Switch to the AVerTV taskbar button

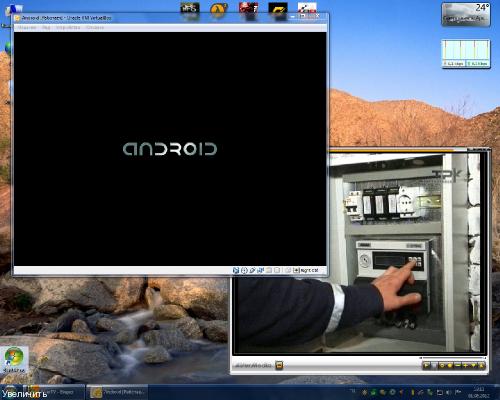pyautogui.click(x=53, y=392)
